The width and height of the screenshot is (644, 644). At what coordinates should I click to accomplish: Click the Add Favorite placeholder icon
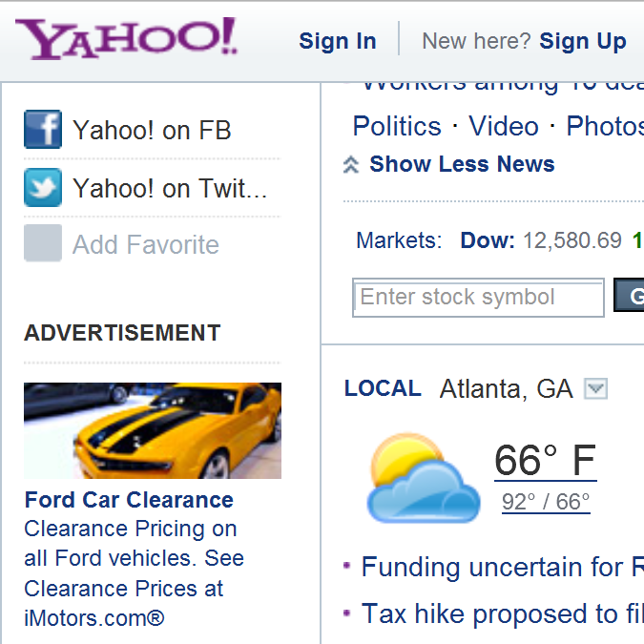point(43,244)
